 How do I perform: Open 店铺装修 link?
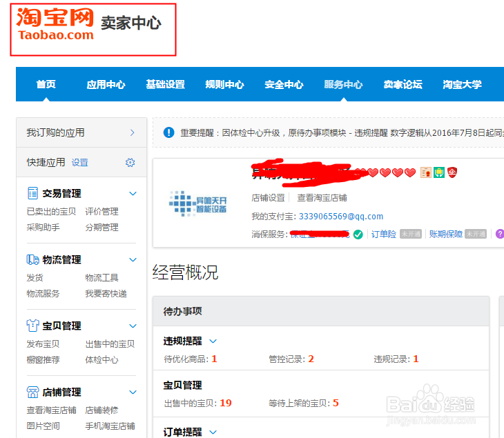[102, 410]
